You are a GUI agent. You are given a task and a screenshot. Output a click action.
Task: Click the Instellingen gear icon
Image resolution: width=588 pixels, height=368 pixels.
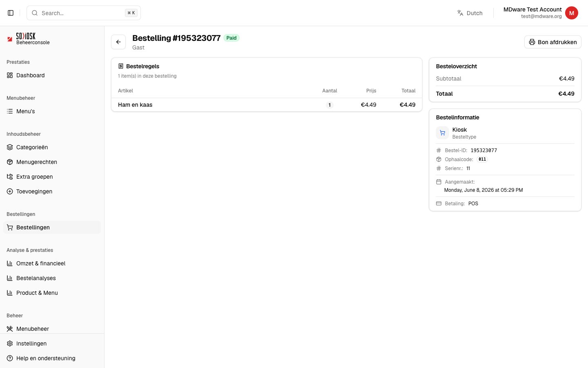coord(10,343)
